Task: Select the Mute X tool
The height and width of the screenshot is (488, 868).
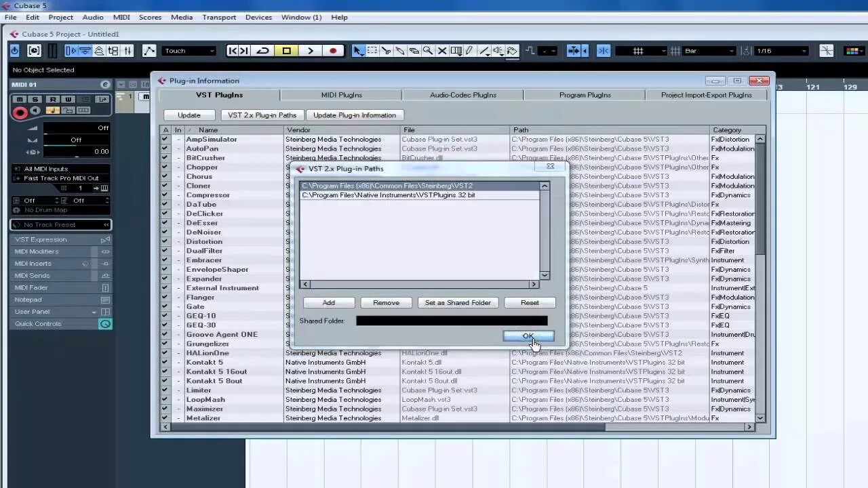Action: [x=442, y=51]
